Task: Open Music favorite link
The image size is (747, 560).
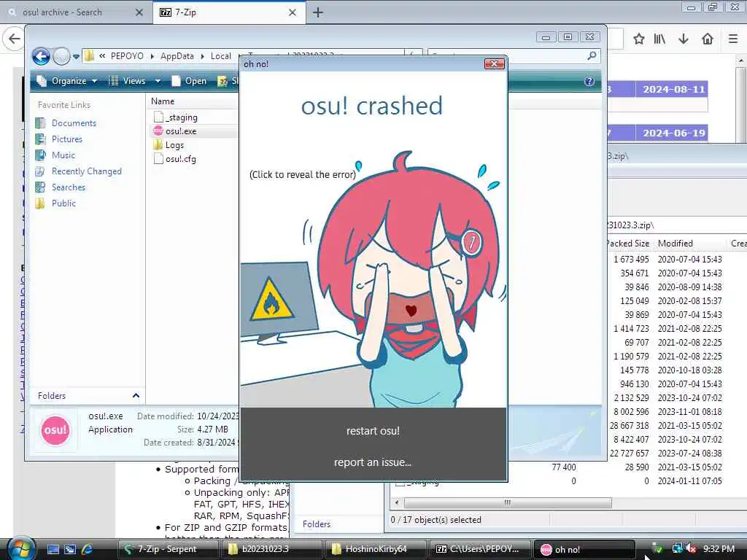Action: [x=63, y=155]
